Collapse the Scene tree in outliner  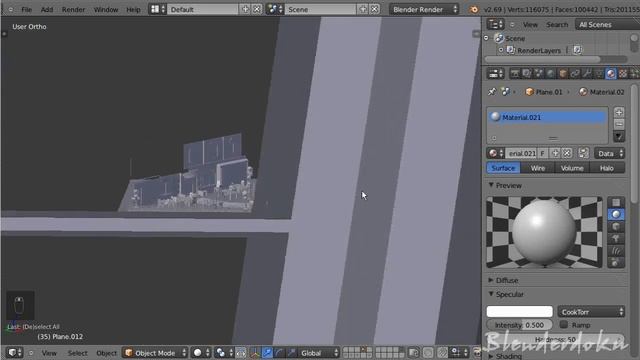pos(486,38)
